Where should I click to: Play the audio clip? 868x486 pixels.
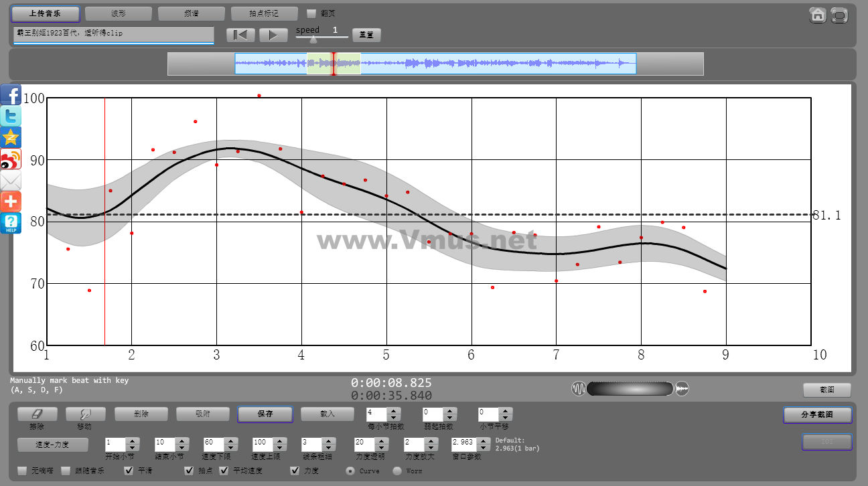(273, 35)
